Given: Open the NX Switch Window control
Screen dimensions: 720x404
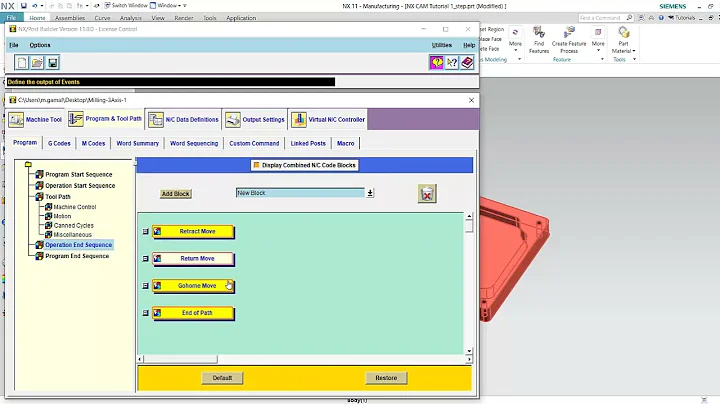Looking at the screenshot, I should 126,6.
